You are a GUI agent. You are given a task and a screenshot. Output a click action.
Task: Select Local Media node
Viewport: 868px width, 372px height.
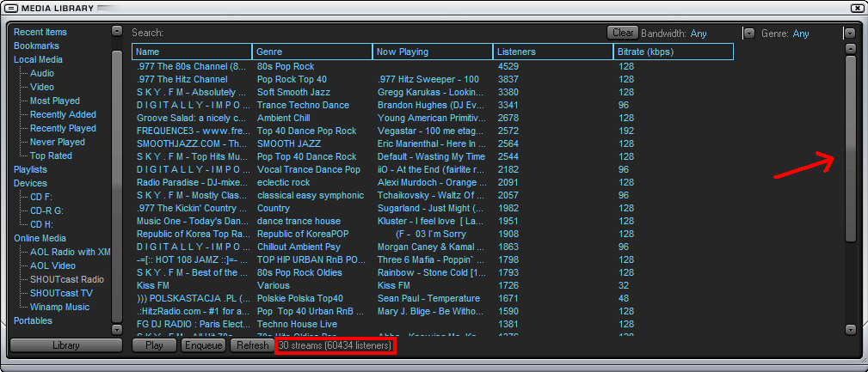pyautogui.click(x=38, y=59)
